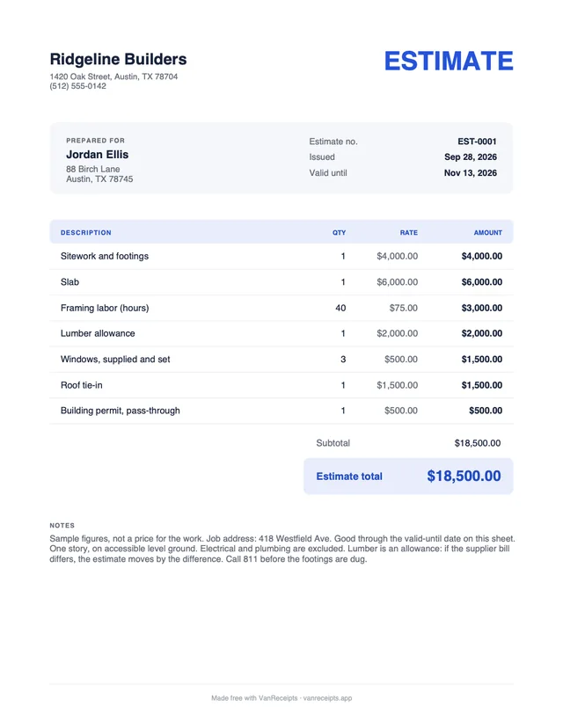Click the $4,000.00 rate for Sitework
The image size is (563, 728).
point(397,256)
